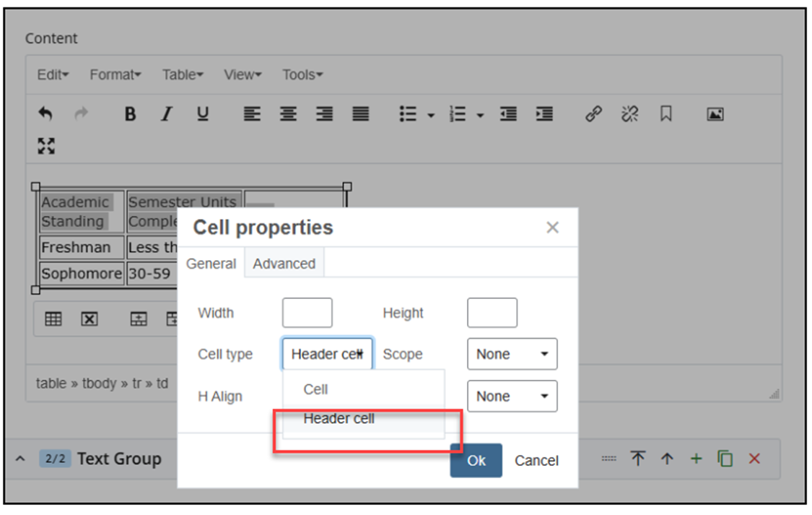Image resolution: width=812 pixels, height=515 pixels.
Task: Click the Undo arrow icon
Action: click(45, 114)
